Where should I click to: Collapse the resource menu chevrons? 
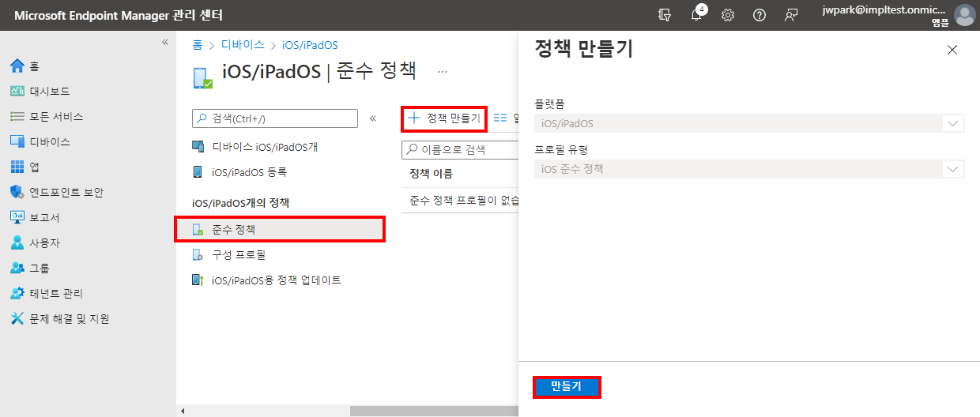(373, 118)
